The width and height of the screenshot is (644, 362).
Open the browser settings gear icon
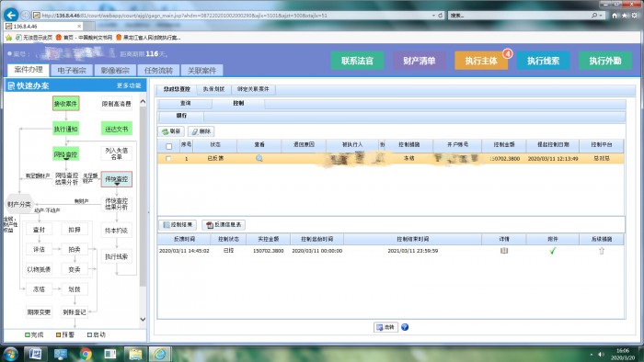(635, 16)
